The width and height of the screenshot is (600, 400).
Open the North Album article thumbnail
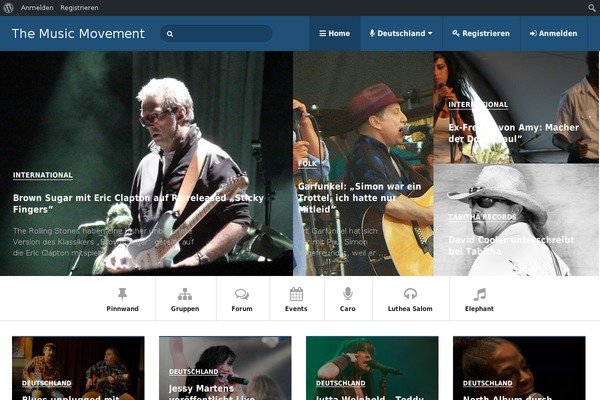click(x=519, y=368)
